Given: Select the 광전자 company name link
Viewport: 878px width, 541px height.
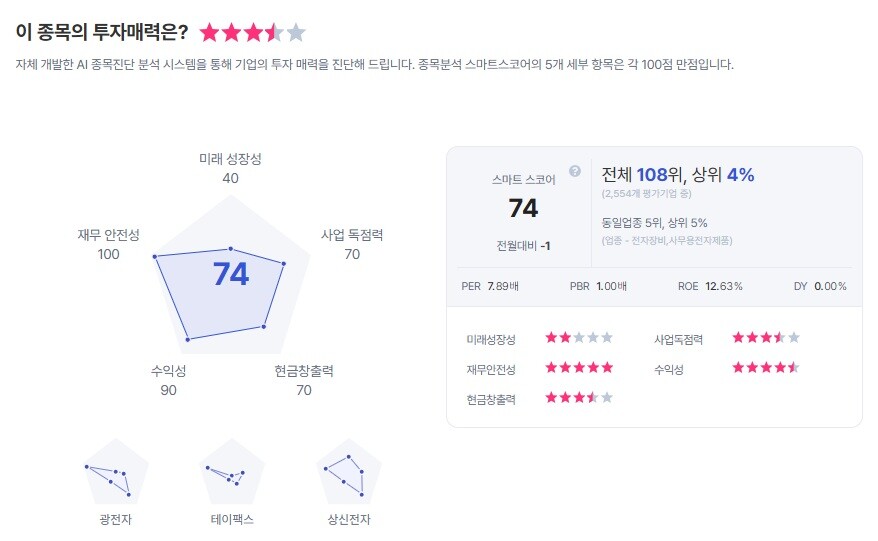Looking at the screenshot, I should point(116,520).
